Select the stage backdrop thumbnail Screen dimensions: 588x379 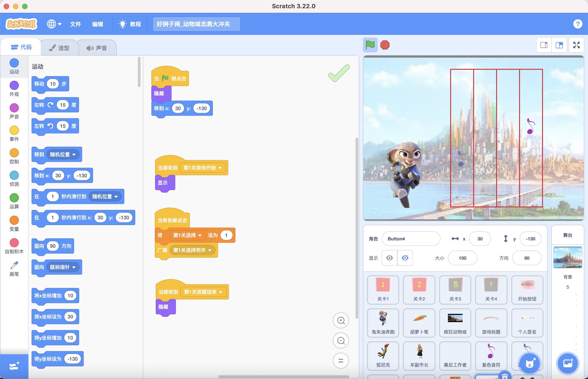click(568, 257)
